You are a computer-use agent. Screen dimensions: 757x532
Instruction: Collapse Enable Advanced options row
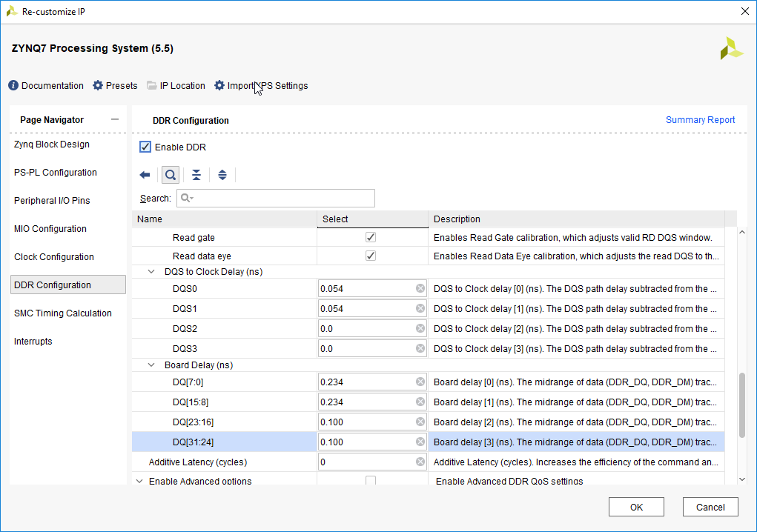139,482
